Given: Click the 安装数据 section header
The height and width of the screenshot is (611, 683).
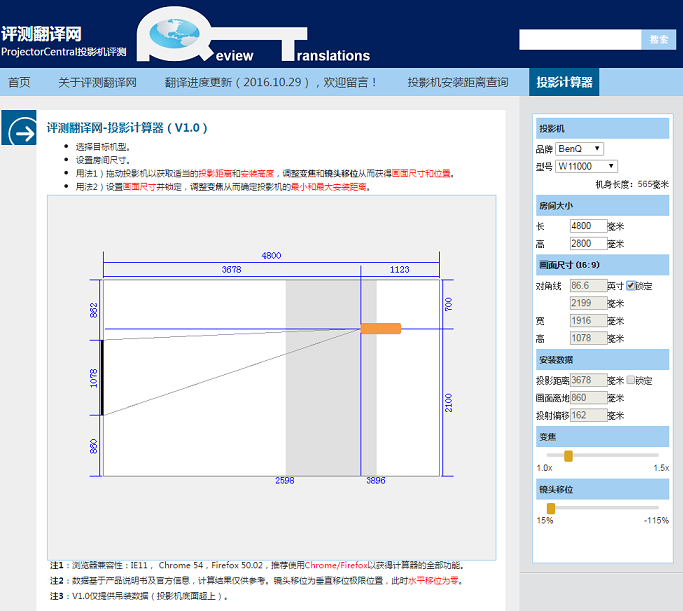Looking at the screenshot, I should point(602,360).
